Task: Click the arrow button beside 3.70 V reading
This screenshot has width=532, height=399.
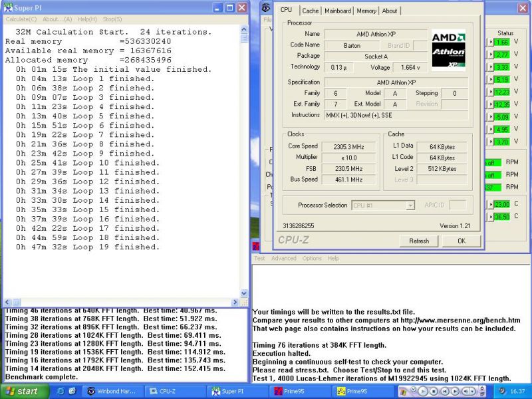Action: point(491,142)
